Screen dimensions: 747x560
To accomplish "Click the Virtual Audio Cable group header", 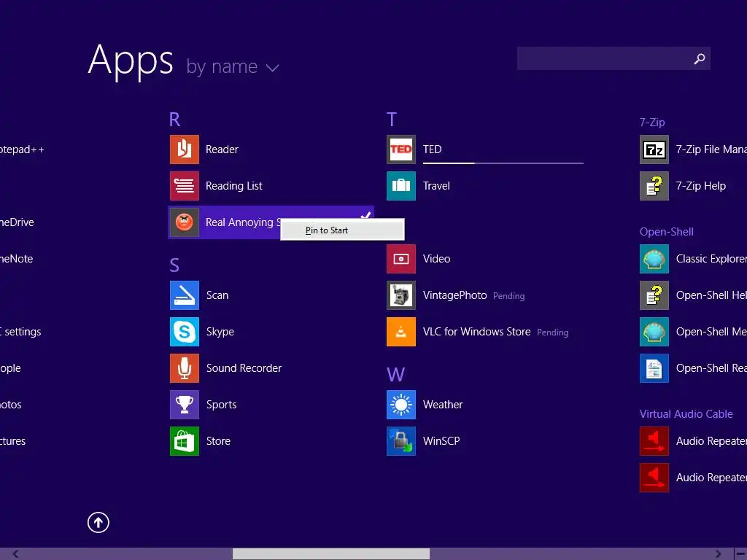I will tap(686, 414).
